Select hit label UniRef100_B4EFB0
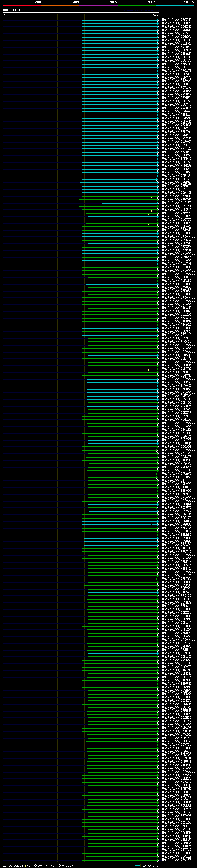 tap(176, 839)
